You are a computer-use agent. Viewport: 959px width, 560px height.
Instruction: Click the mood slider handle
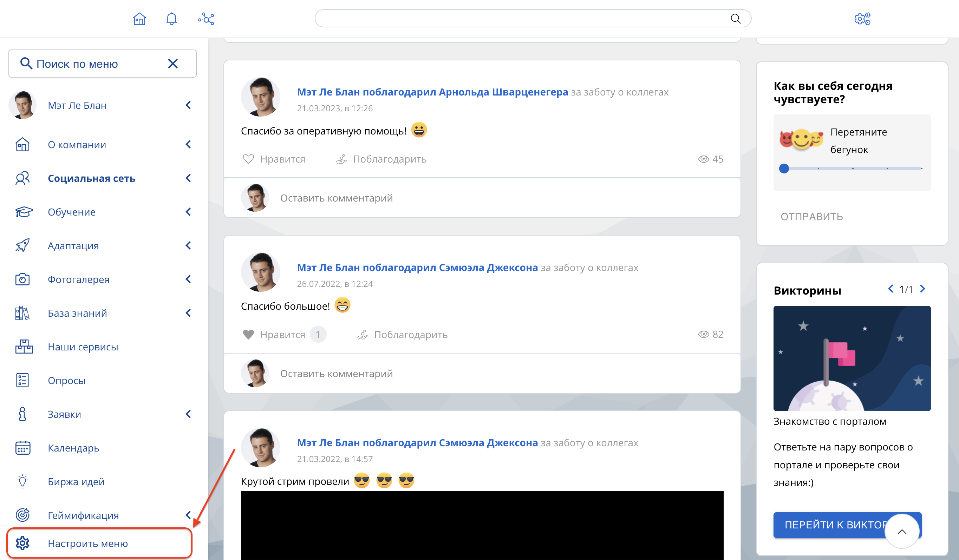point(784,169)
